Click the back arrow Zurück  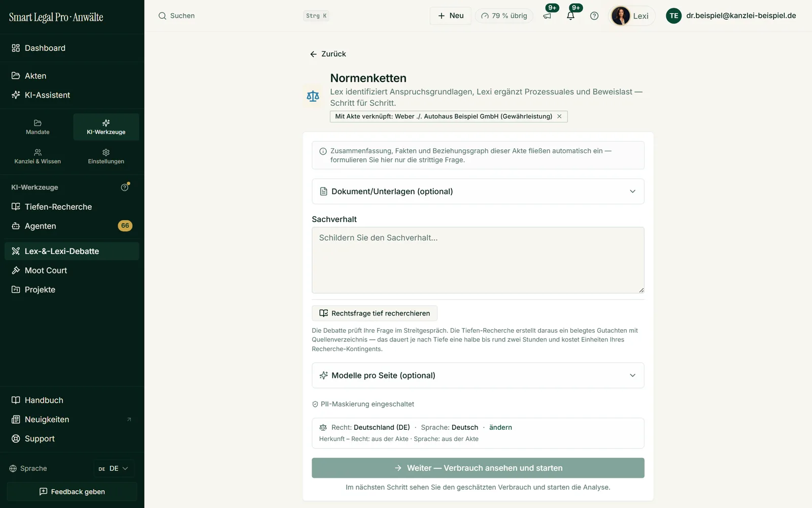pyautogui.click(x=328, y=54)
